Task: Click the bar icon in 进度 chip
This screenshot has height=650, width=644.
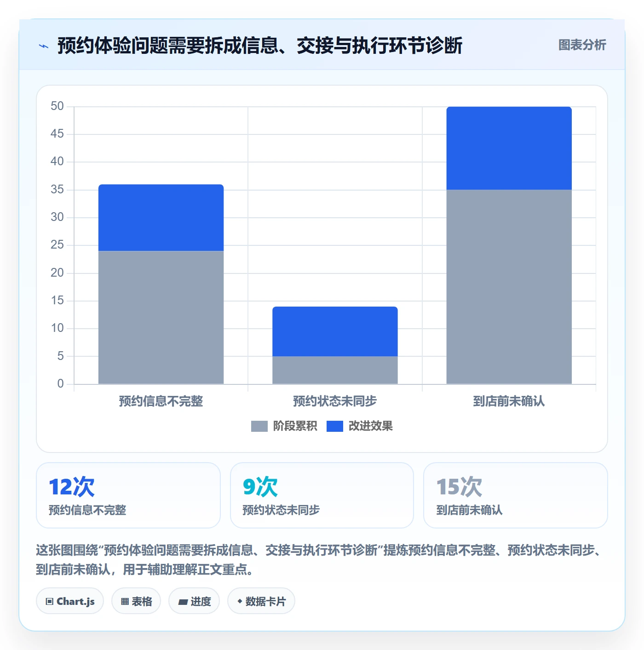Action: (x=183, y=602)
